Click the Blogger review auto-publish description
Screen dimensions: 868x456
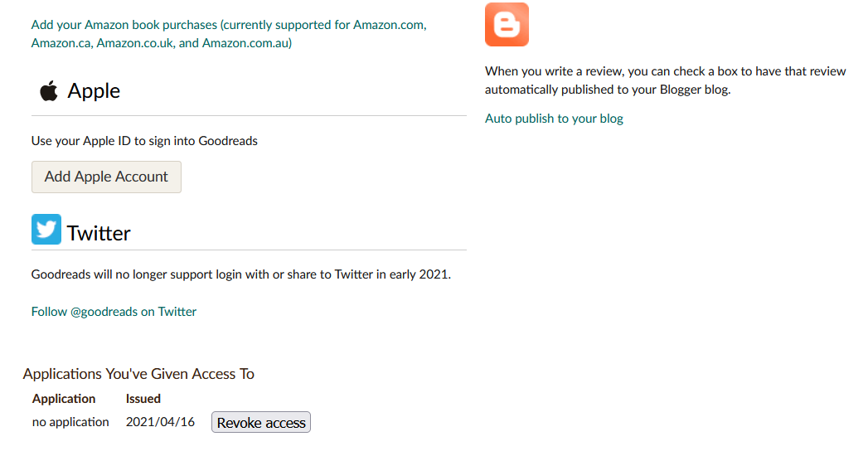666,80
